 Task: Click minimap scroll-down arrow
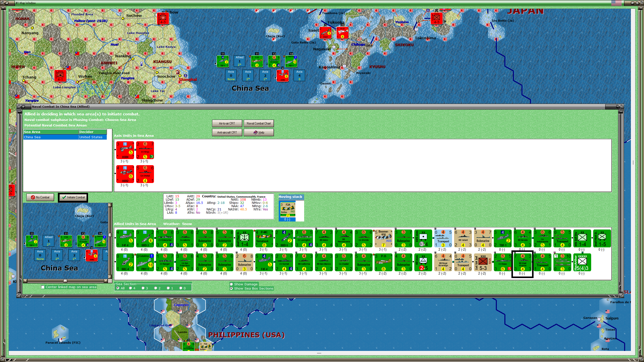pyautogui.click(x=110, y=277)
